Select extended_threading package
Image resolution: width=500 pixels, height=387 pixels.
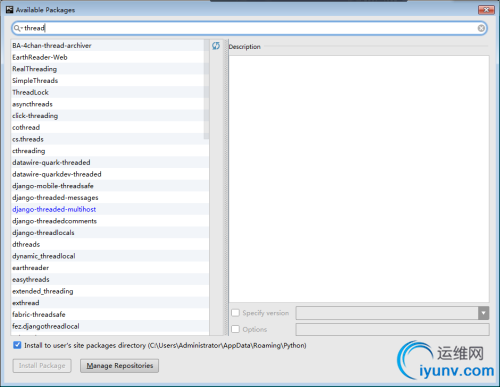pos(110,291)
